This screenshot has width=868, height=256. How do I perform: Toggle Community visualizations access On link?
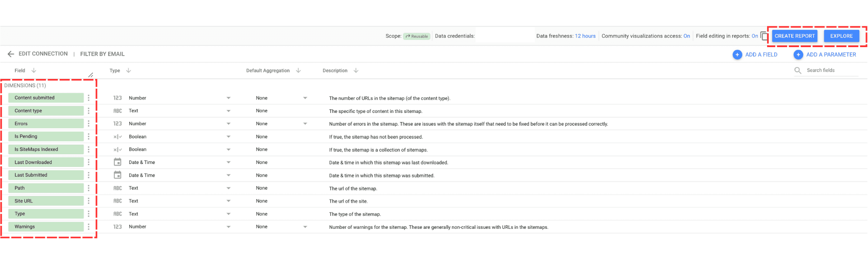coord(687,36)
